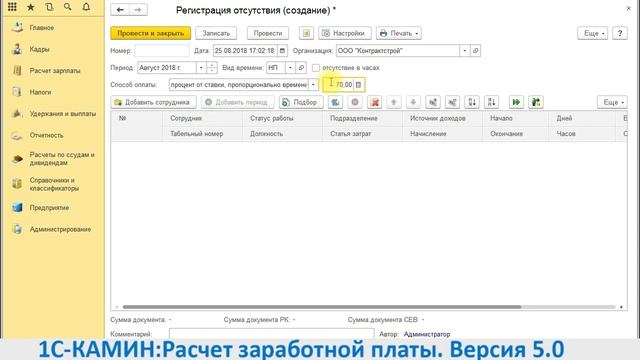640x360 pixels.
Task: Open date calendar picker icon
Action: pos(282,51)
